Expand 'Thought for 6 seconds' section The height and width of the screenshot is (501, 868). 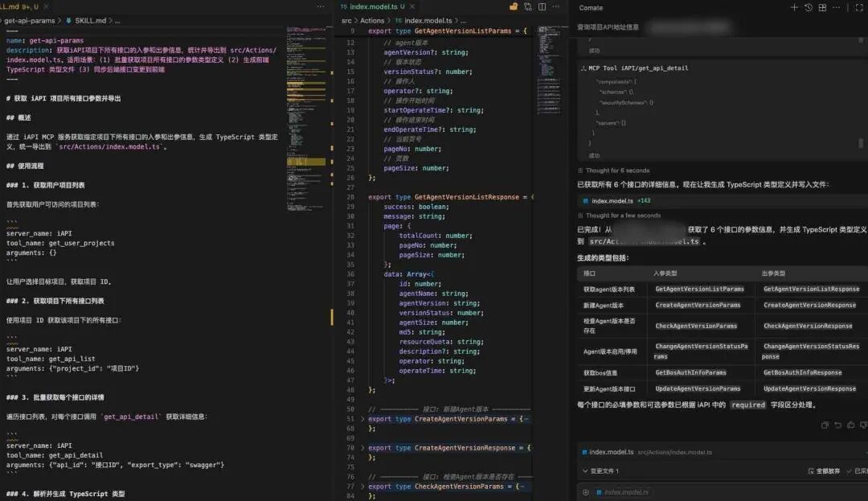[613, 170]
